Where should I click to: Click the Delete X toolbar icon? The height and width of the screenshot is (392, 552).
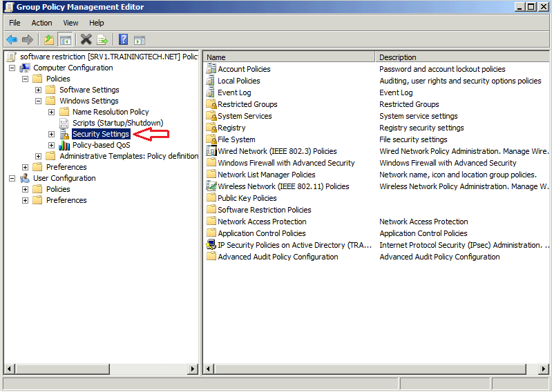click(x=86, y=40)
